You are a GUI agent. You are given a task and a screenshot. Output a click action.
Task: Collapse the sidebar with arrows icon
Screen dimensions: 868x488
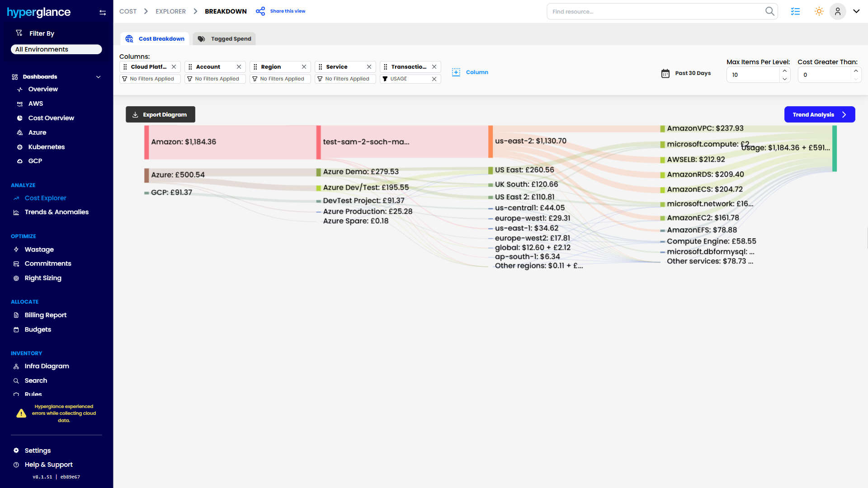pos(103,13)
